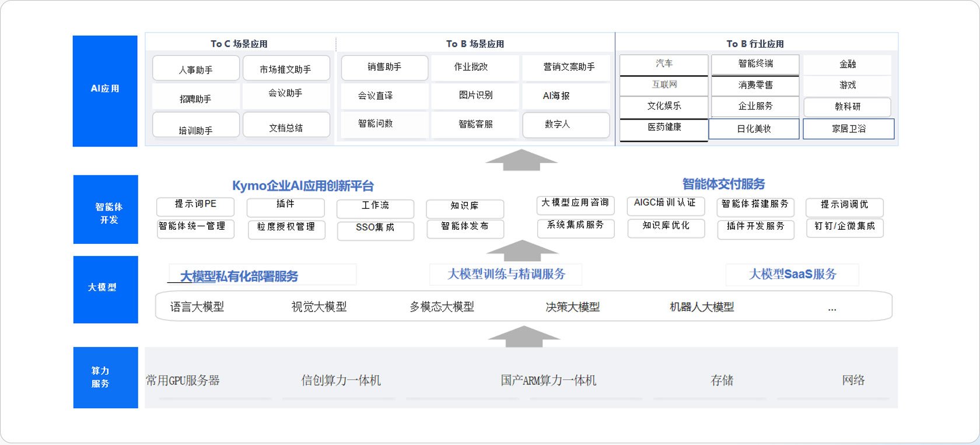Select the 培训助手 box
Image resolution: width=980 pixels, height=445 pixels.
196,125
